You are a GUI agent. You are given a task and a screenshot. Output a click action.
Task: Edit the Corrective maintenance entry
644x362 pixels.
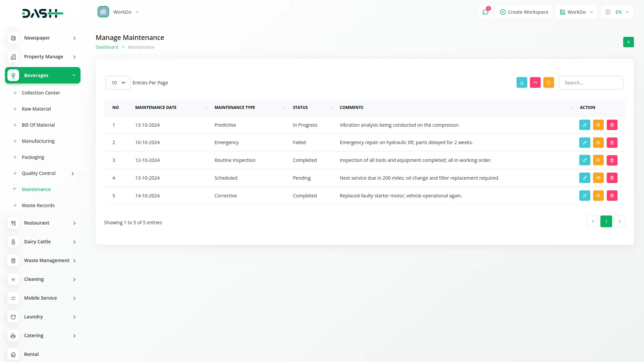point(584,196)
